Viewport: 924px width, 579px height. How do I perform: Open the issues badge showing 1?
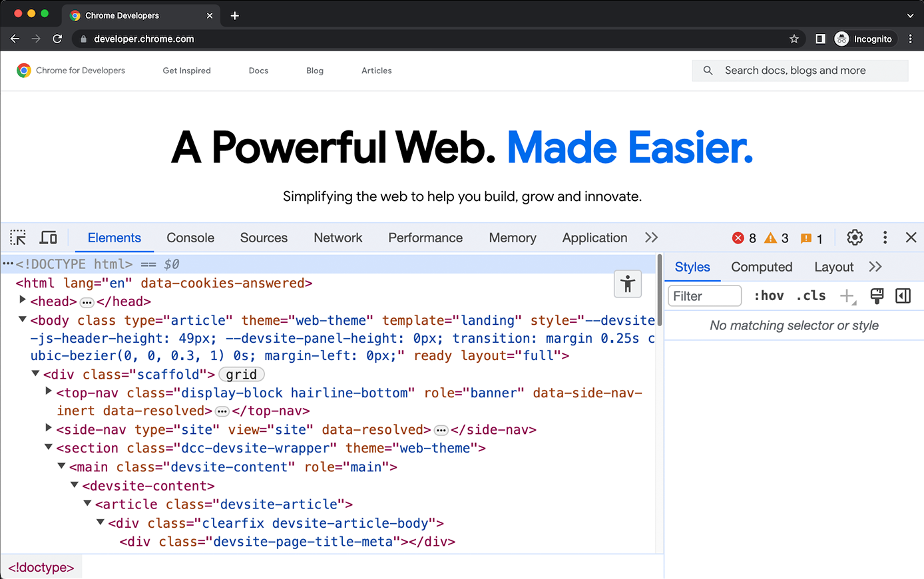pyautogui.click(x=811, y=238)
